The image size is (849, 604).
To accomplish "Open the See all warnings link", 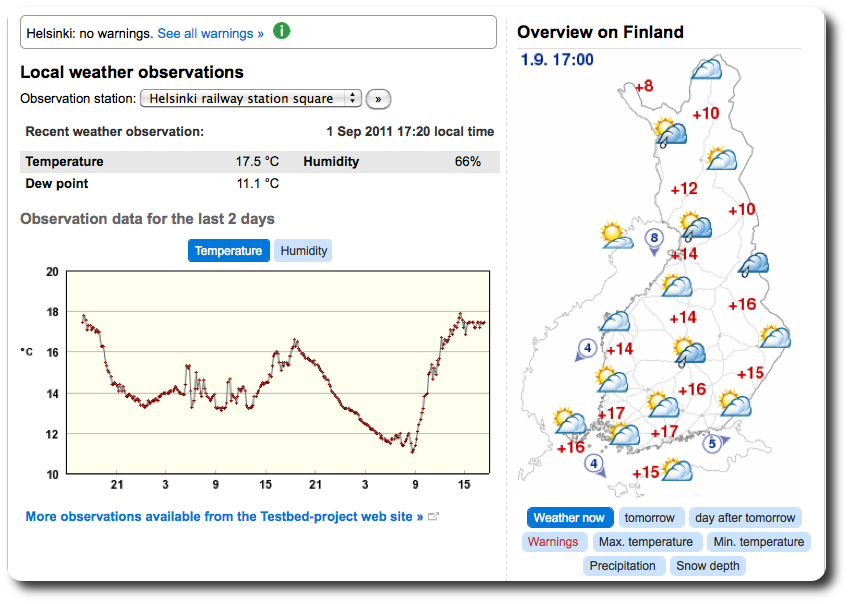I will coord(211,33).
